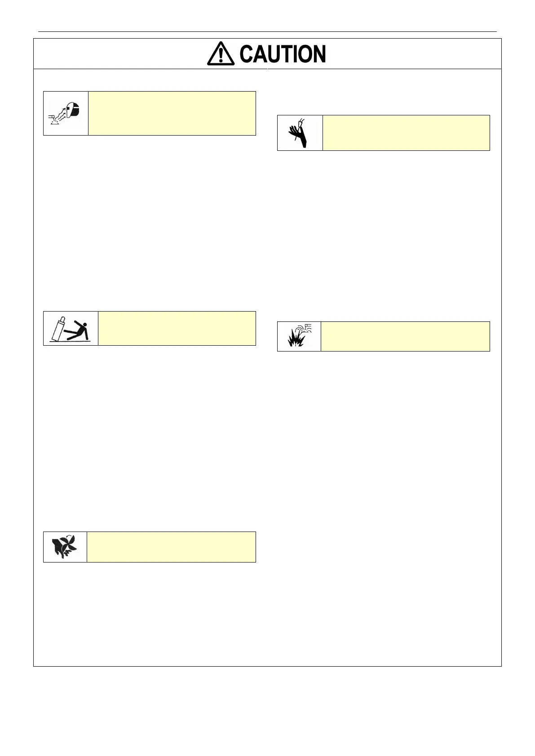
Task: Click the yellow box beside the falling cylinder
Action: coord(177,328)
